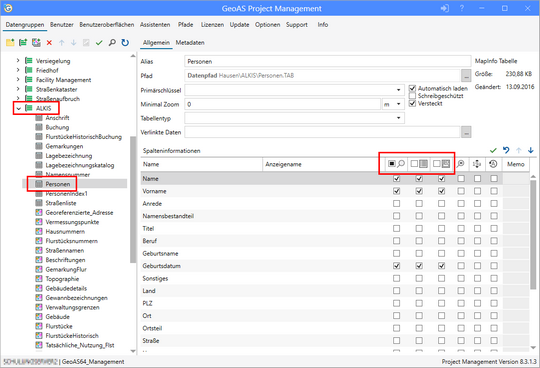Open the Benutzer menu
This screenshot has width=540, height=368.
pyautogui.click(x=62, y=25)
